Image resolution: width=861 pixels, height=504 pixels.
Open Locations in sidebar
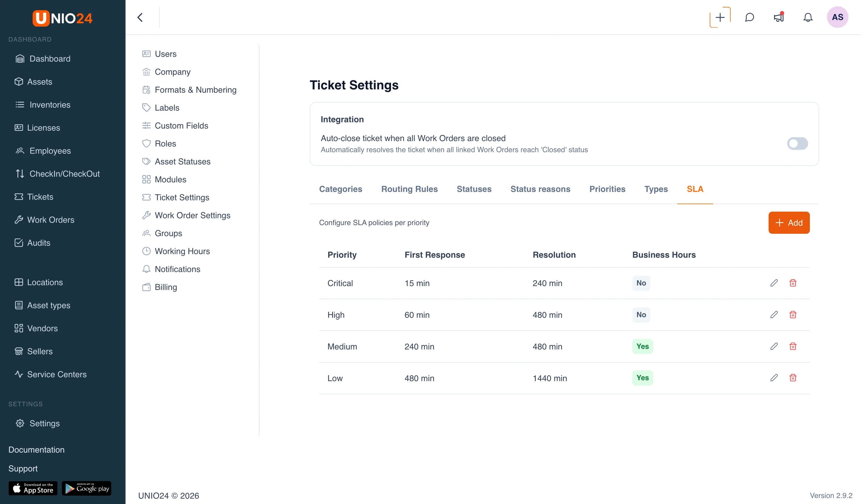coord(39,282)
